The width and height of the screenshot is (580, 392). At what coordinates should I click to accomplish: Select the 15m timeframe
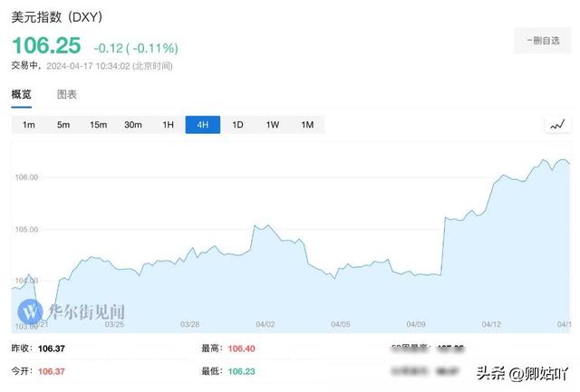[x=99, y=125]
